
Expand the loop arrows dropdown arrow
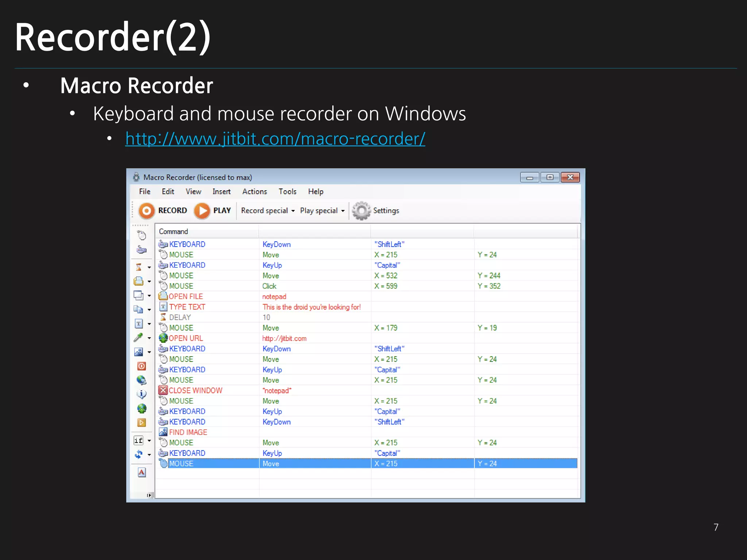coord(149,455)
